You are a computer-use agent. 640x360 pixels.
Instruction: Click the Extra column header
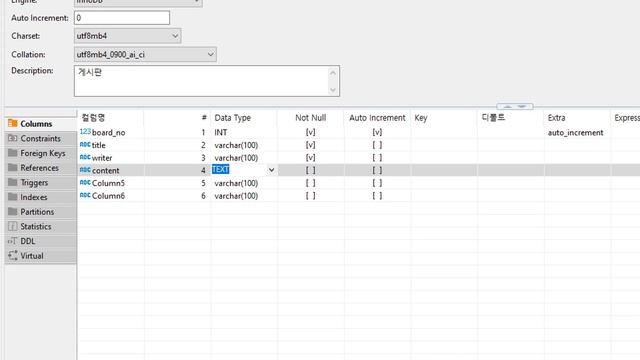(556, 118)
